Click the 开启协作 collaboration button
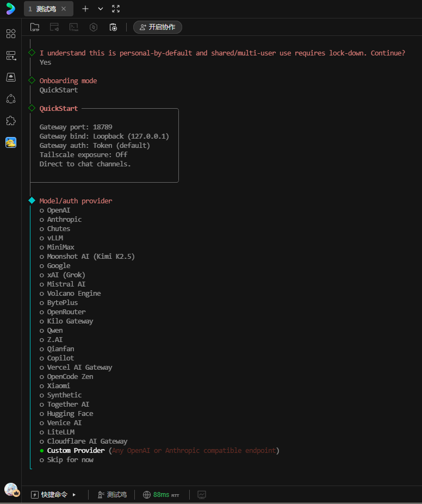 pyautogui.click(x=157, y=27)
